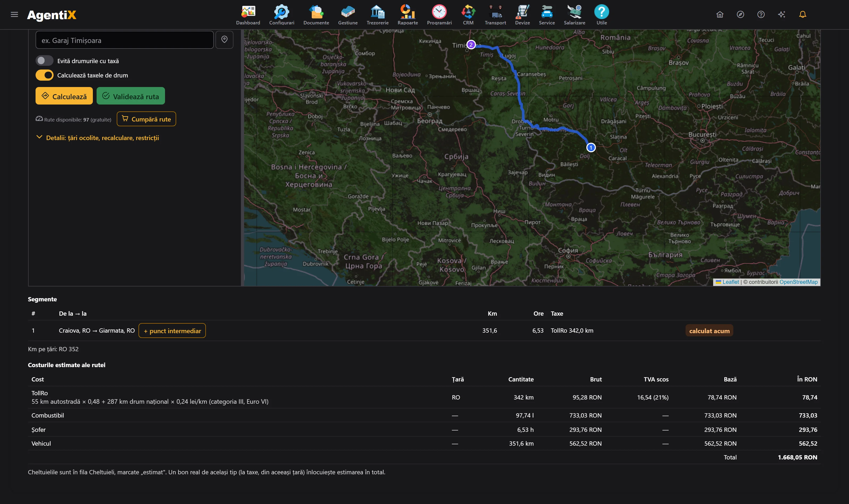Screen dimensions: 849x504
Task: Open the Gestiune module
Action: coord(348,15)
